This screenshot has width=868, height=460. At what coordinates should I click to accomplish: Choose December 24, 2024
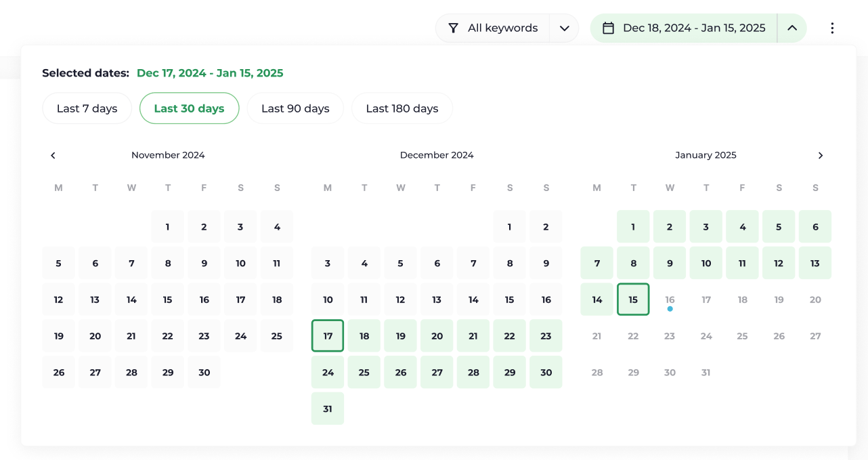pyautogui.click(x=328, y=373)
